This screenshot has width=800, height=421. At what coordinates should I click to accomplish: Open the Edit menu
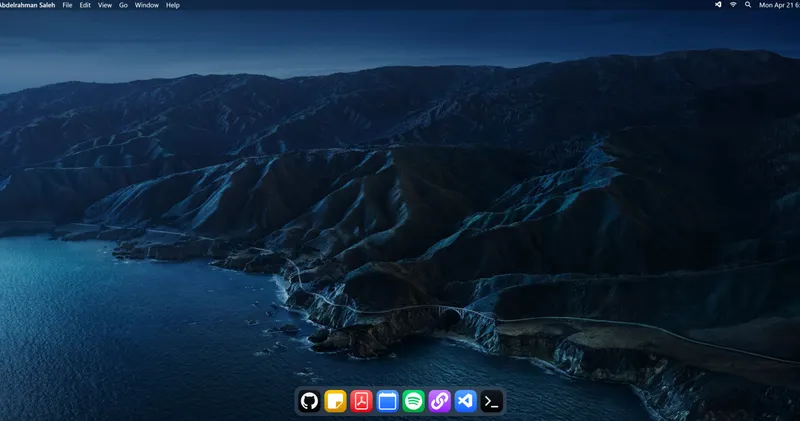[85, 5]
